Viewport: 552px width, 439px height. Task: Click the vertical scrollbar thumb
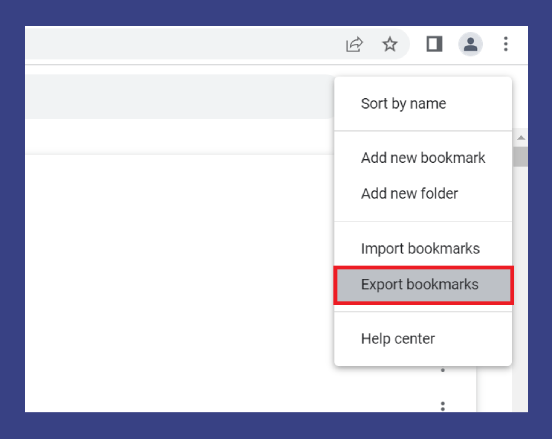520,157
